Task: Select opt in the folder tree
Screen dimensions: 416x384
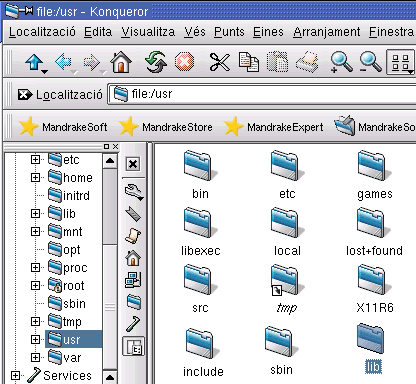Action: (64, 249)
